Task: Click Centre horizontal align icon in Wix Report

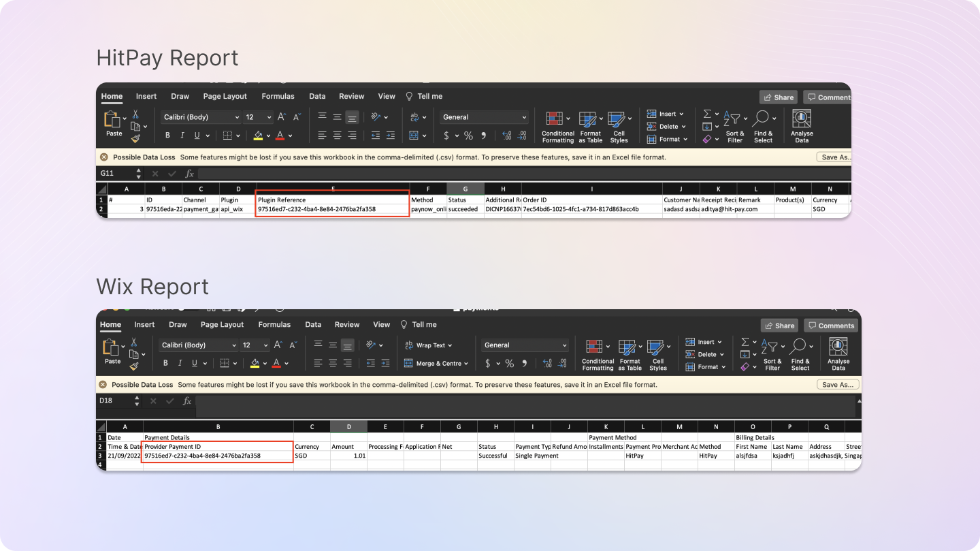Action: pyautogui.click(x=333, y=364)
